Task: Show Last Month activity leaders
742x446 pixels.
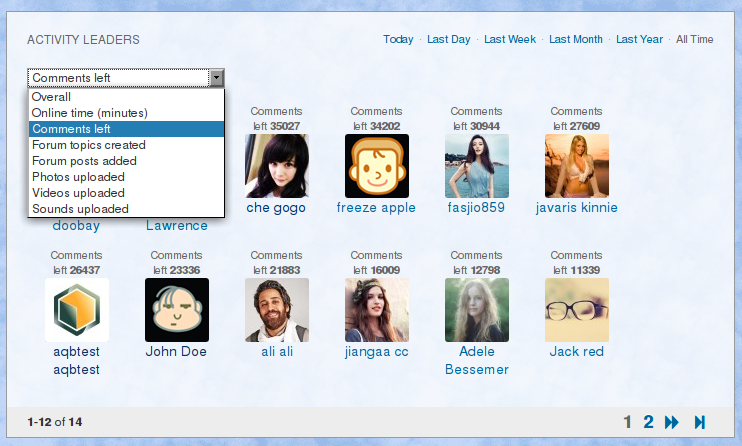Action: click(576, 39)
